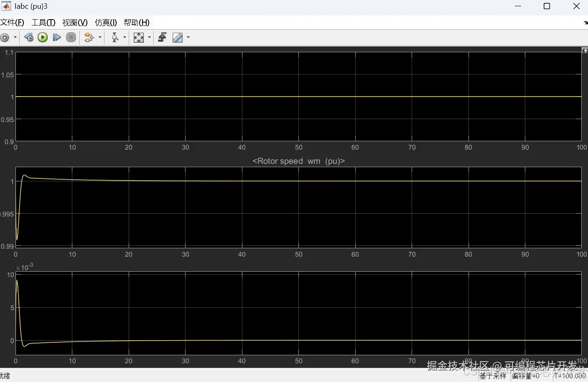Image resolution: width=588 pixels, height=382 pixels.
Task: Click the 基于采样 status entry
Action: click(493, 376)
